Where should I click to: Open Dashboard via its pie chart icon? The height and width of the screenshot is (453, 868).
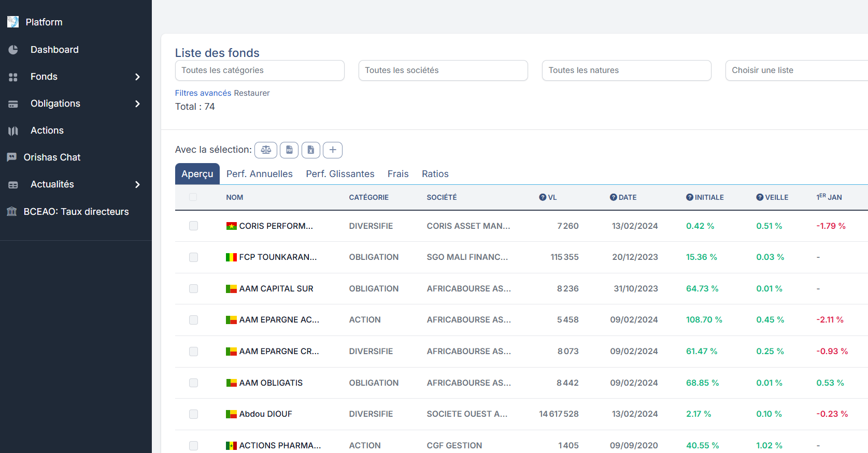(13, 50)
